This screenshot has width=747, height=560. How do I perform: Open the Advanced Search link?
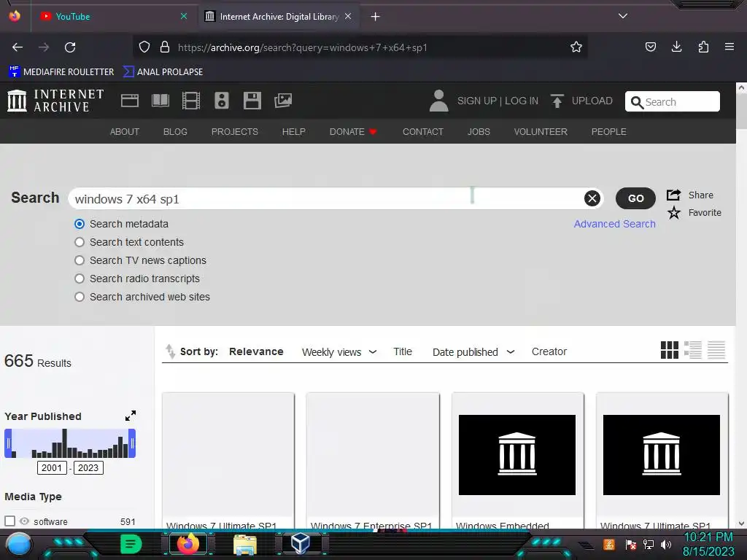pyautogui.click(x=614, y=224)
